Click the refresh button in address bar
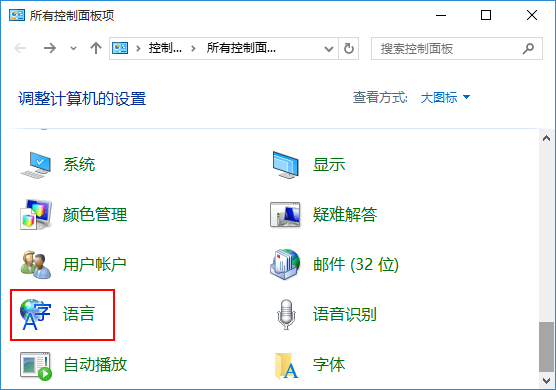 349,48
